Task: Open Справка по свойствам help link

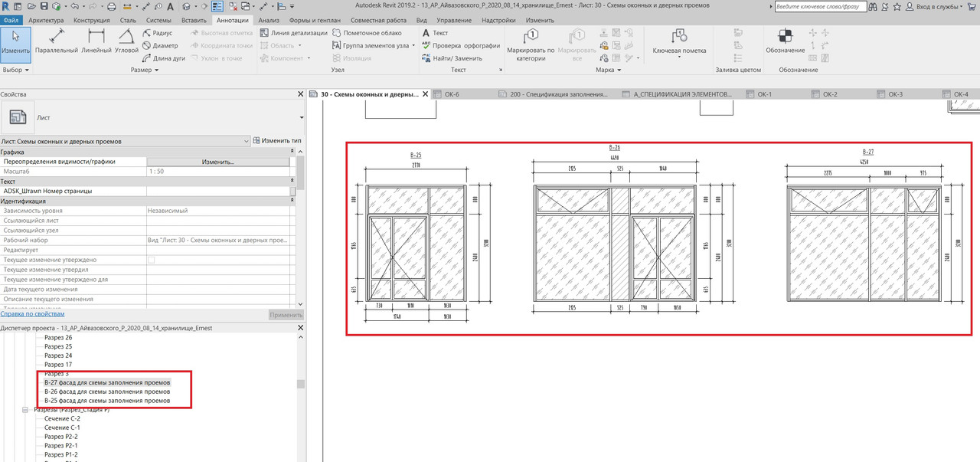Action: (x=32, y=313)
